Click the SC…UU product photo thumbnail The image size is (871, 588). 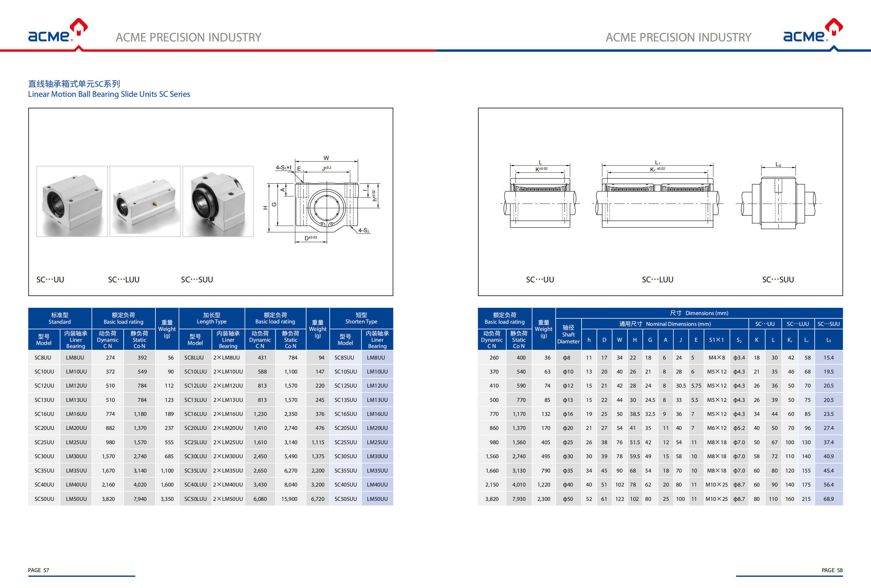pos(72,201)
